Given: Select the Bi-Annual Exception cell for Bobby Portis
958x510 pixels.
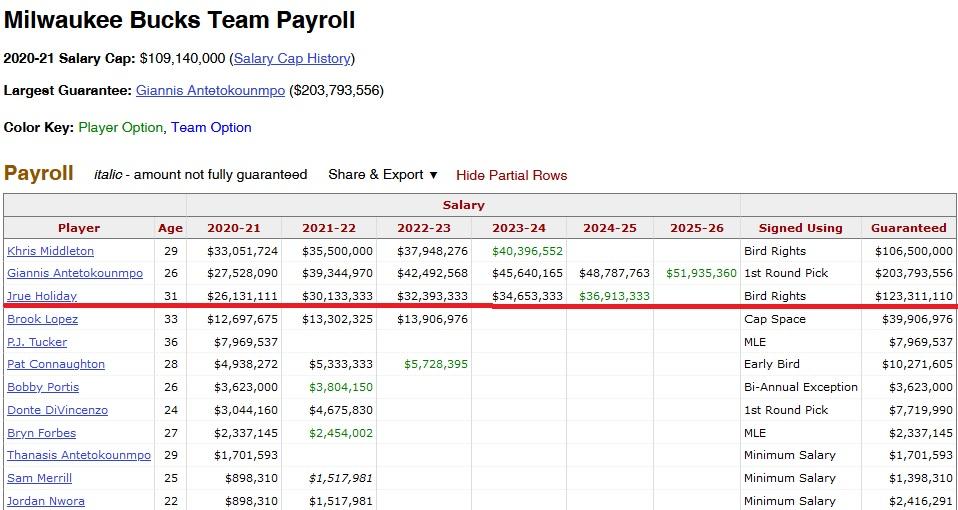Looking at the screenshot, I should [x=800, y=387].
